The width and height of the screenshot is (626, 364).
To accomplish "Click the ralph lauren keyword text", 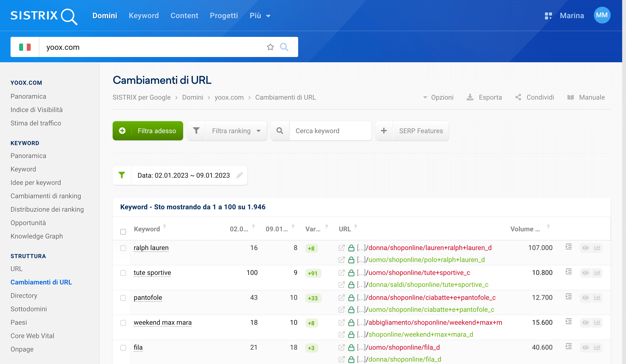I will click(151, 248).
